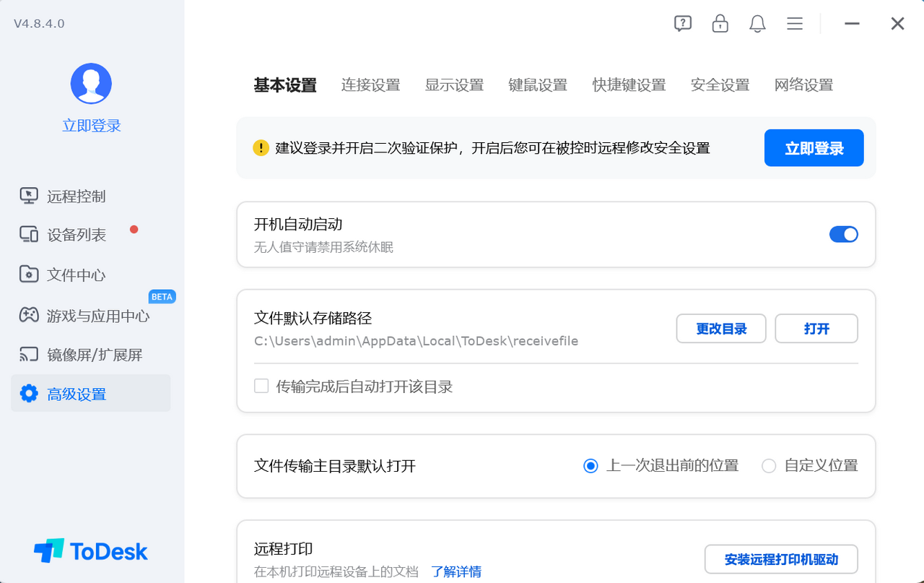Screen dimensions: 924x583
Task: Click the user avatar icon
Action: pyautogui.click(x=91, y=84)
